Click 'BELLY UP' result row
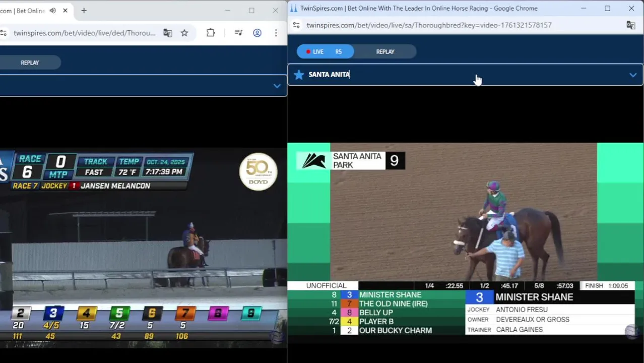644x363 pixels. click(376, 313)
